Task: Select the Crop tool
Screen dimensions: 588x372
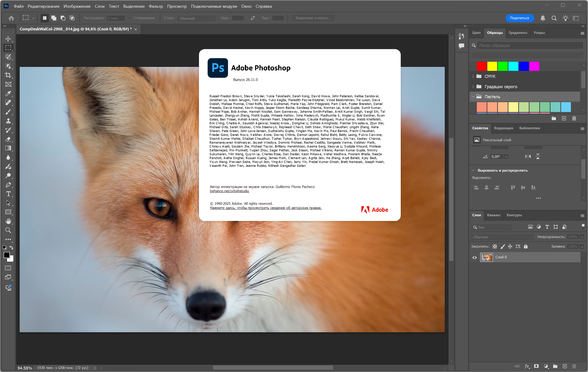Action: [x=8, y=75]
